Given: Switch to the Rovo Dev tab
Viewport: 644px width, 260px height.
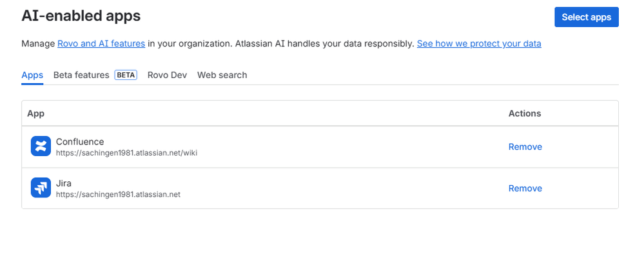Looking at the screenshot, I should [167, 75].
